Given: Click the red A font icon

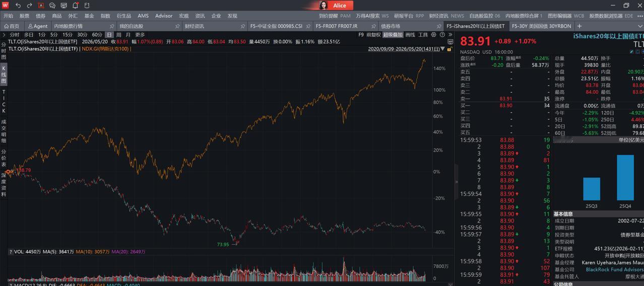Looking at the screenshot, I should tap(41, 6).
